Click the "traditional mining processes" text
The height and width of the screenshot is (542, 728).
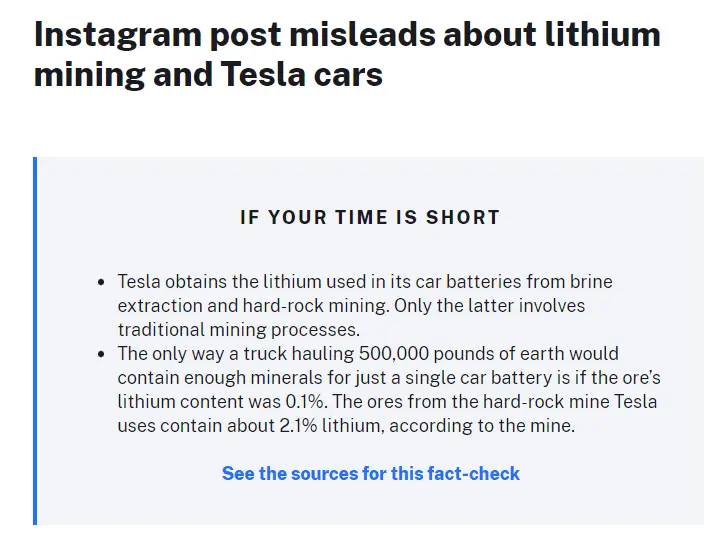tap(238, 330)
